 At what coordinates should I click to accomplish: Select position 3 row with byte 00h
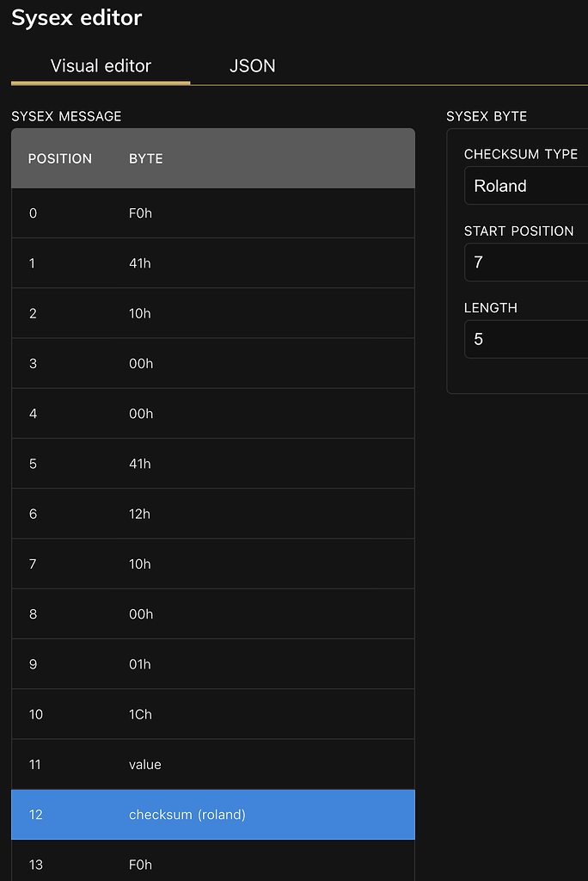[x=212, y=364]
